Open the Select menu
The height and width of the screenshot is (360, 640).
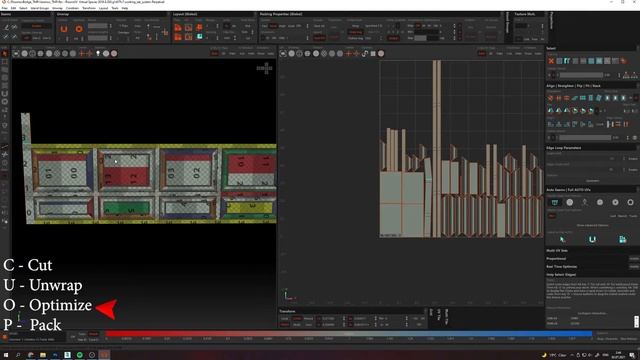pos(23,8)
